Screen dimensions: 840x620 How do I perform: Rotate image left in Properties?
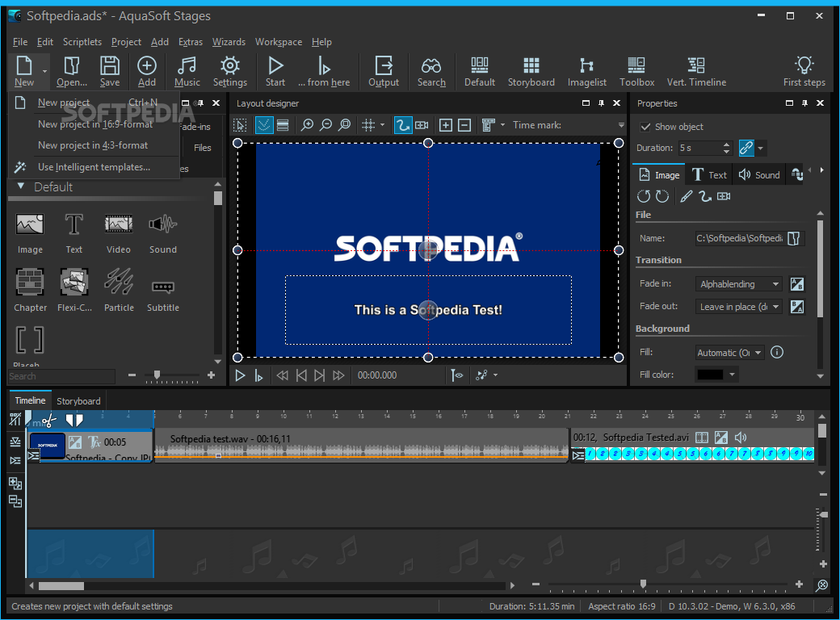644,196
